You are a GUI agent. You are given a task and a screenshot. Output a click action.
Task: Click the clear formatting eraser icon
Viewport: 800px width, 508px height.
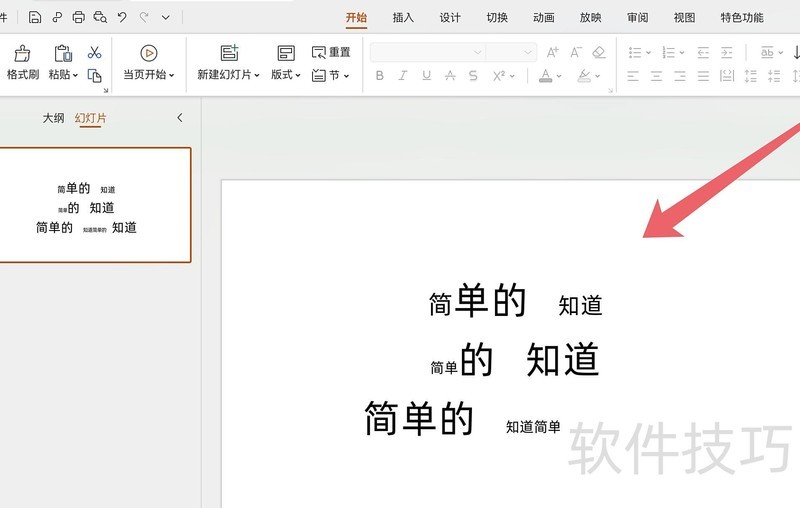click(x=599, y=52)
